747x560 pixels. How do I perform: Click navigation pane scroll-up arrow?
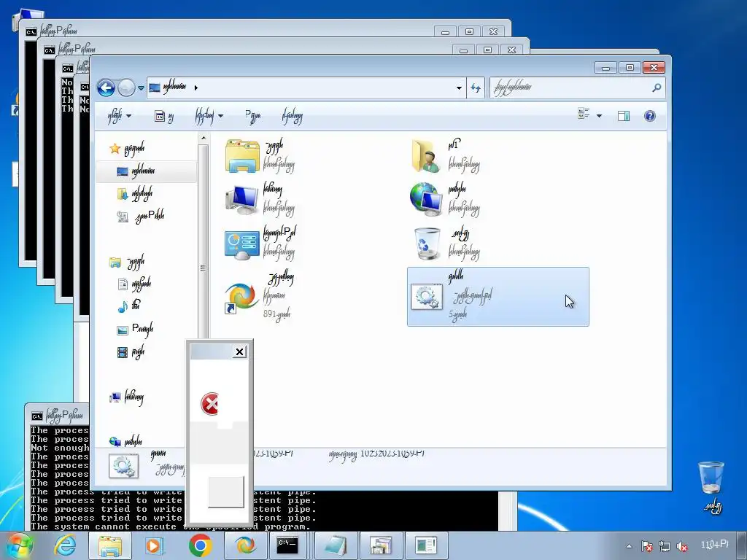click(x=204, y=139)
